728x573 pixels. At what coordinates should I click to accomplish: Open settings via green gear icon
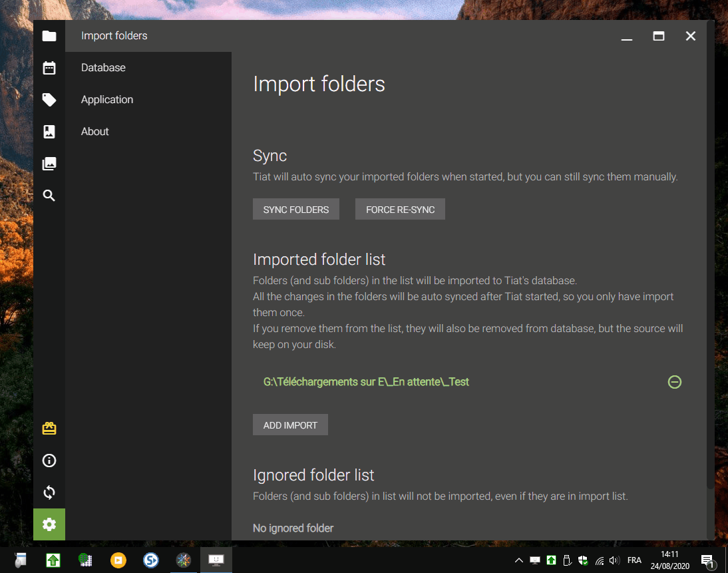pyautogui.click(x=49, y=524)
